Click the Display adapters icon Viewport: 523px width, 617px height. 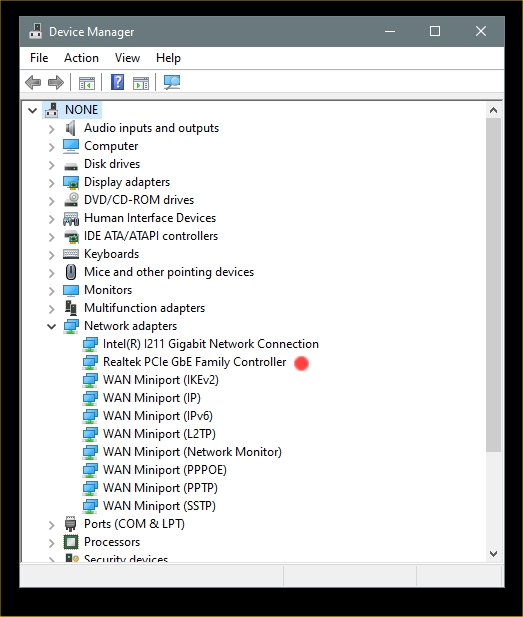pos(71,182)
